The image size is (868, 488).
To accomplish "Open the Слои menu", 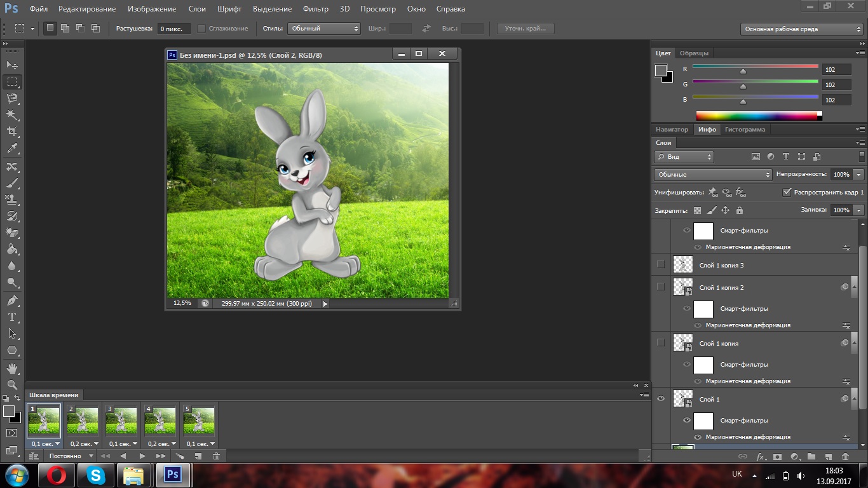I will pyautogui.click(x=197, y=9).
